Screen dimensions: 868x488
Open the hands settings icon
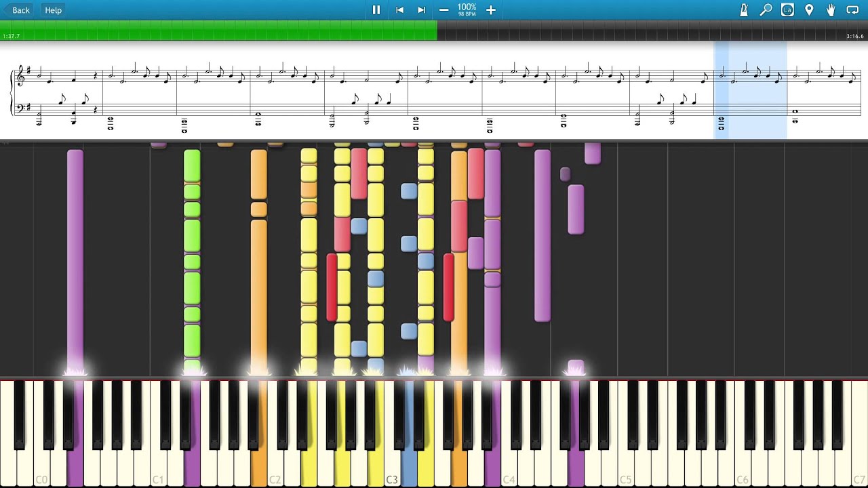[x=831, y=10]
